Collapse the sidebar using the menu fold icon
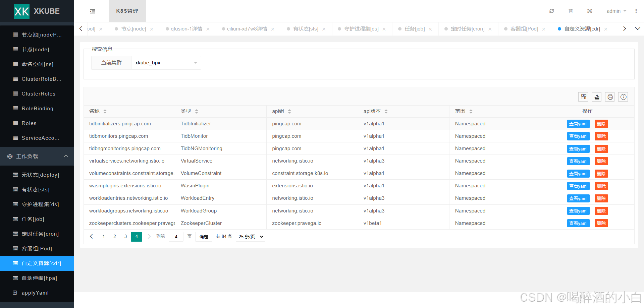Image resolution: width=644 pixels, height=308 pixels. coord(93,11)
